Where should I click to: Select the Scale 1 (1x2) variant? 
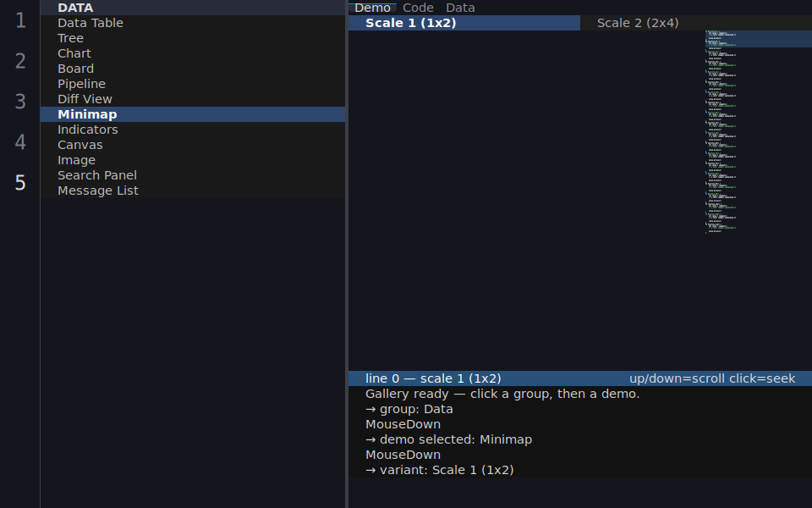[464, 23]
